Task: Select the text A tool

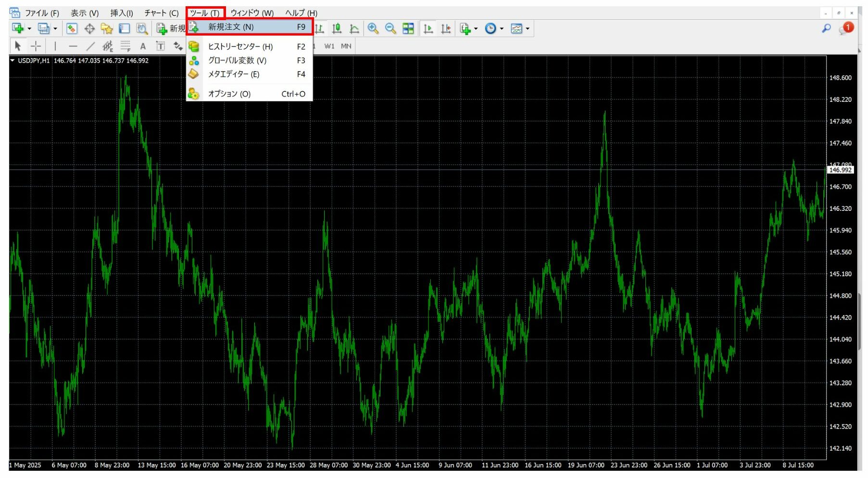Action: 143,46
